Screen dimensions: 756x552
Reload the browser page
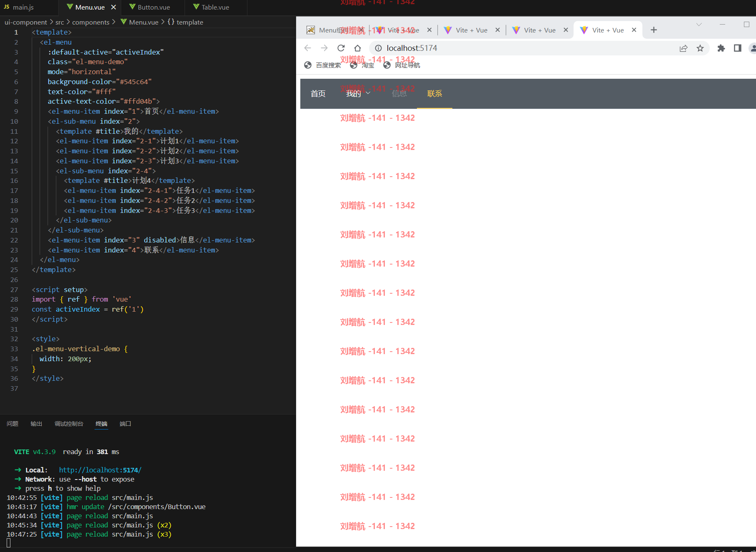coord(341,48)
